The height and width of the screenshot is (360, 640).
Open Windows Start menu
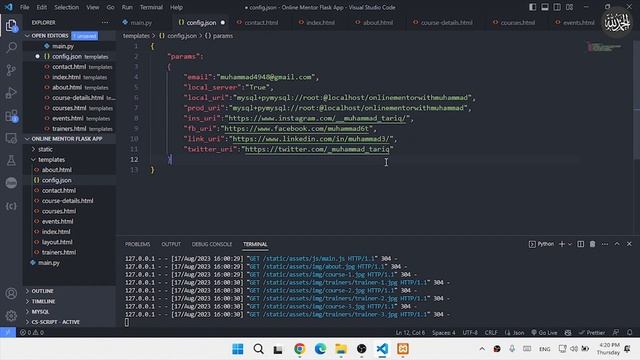coord(238,349)
